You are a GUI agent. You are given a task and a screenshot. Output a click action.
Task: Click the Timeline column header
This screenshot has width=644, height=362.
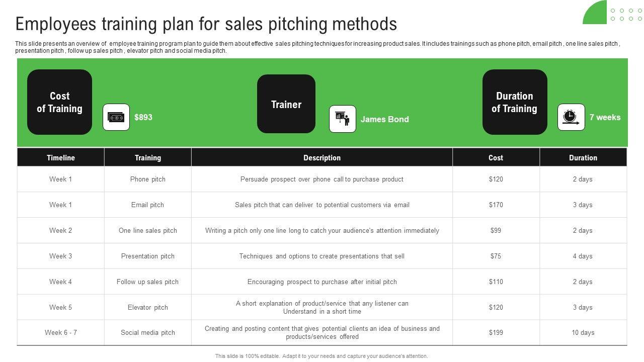[x=60, y=157]
